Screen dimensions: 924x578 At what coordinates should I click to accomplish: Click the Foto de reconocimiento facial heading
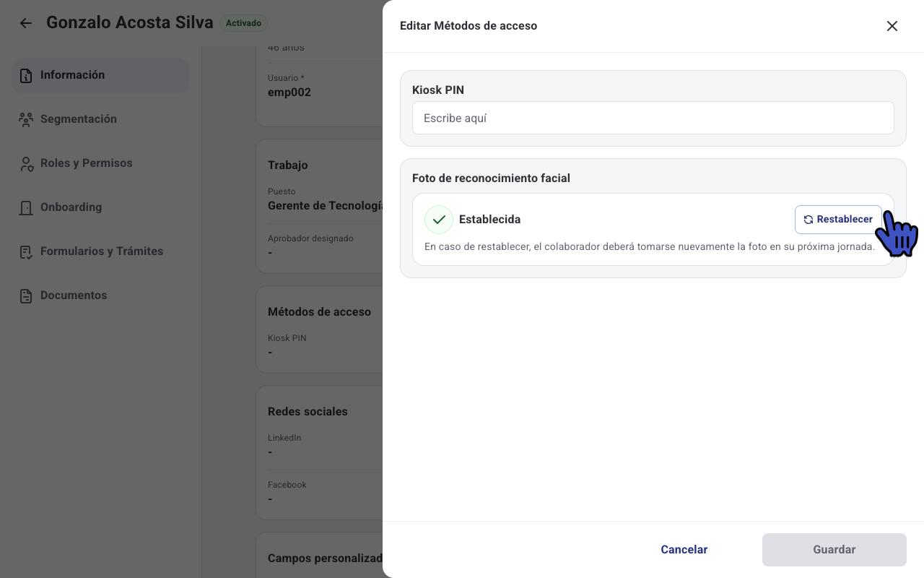(491, 178)
